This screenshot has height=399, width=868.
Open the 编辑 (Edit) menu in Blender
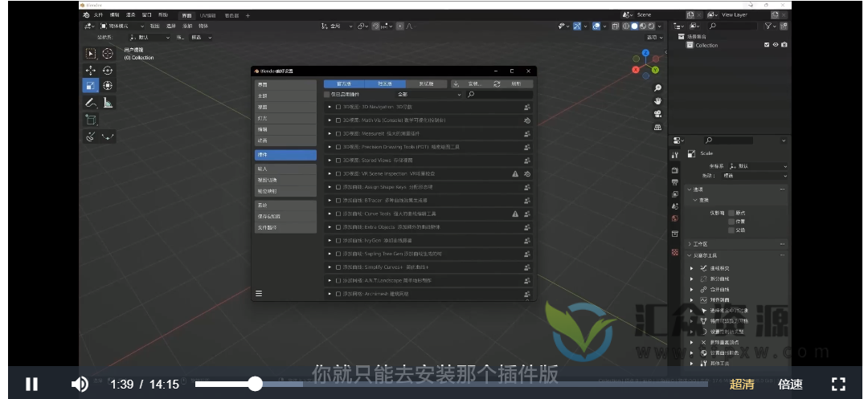point(114,15)
